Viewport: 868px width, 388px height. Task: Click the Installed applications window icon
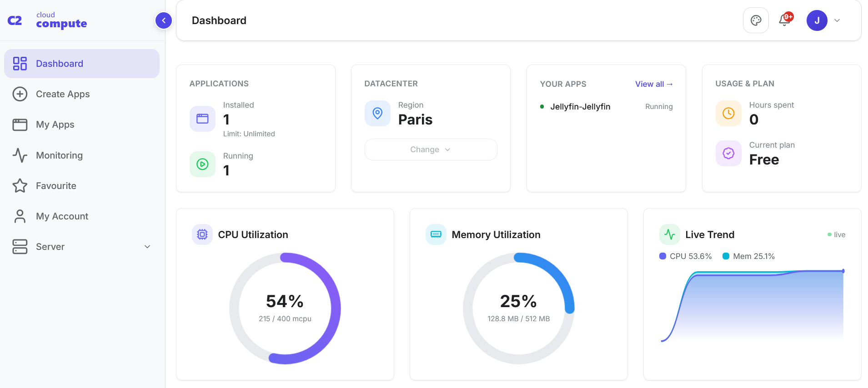(202, 119)
